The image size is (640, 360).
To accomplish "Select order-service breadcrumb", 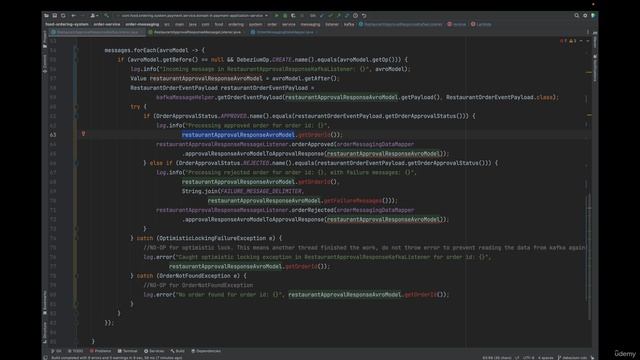I will (x=107, y=24).
